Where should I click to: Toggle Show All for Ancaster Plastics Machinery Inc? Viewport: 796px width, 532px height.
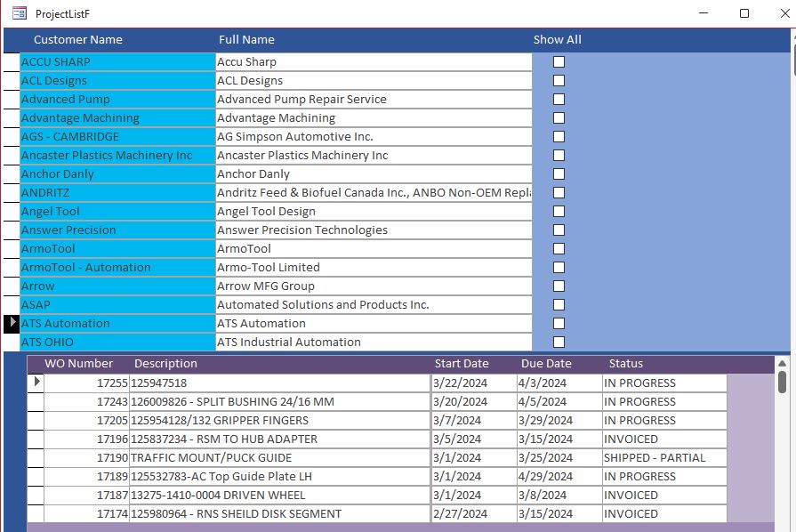pyautogui.click(x=559, y=156)
